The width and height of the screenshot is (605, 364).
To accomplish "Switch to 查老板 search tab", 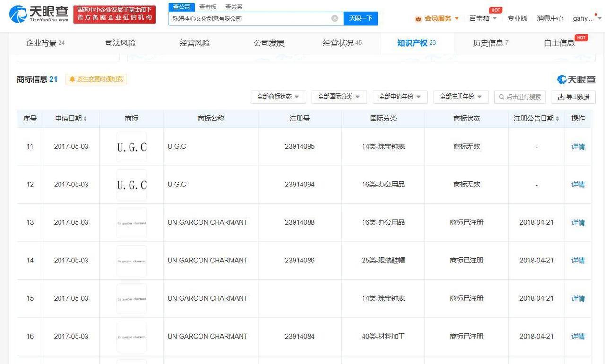I will 208,7.
